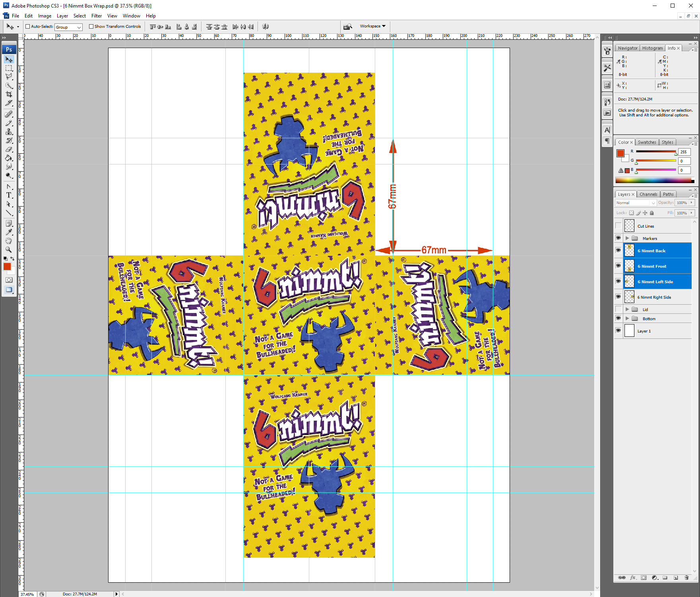
Task: Open the Filter menu
Action: click(97, 16)
